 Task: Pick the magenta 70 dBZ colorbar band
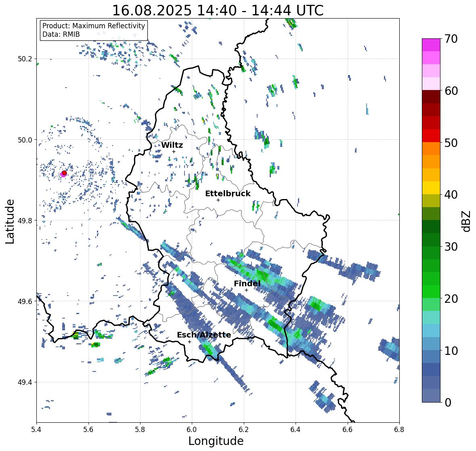(x=431, y=45)
